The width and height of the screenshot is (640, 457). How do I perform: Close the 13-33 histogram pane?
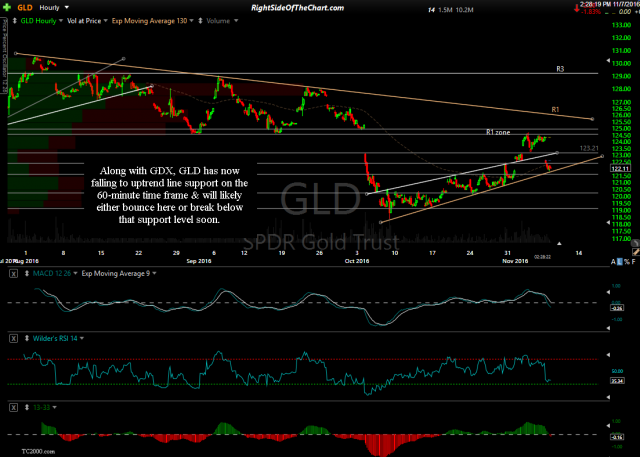(x=13, y=407)
